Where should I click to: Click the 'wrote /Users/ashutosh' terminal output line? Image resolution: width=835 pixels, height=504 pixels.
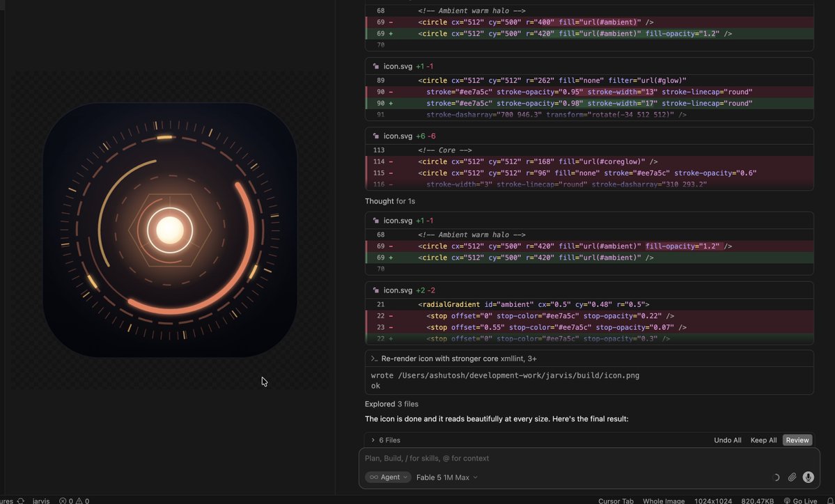click(505, 375)
